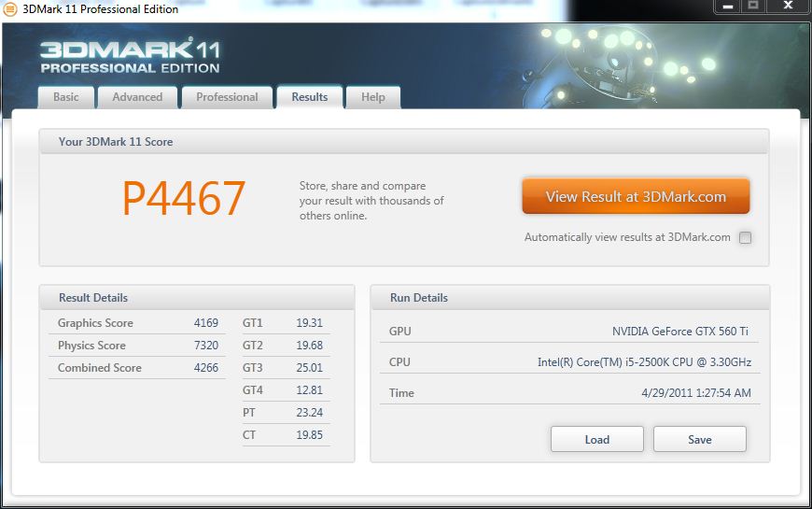Screen dimensions: 812x509
Task: Select the Graphics Score row
Action: (x=137, y=323)
